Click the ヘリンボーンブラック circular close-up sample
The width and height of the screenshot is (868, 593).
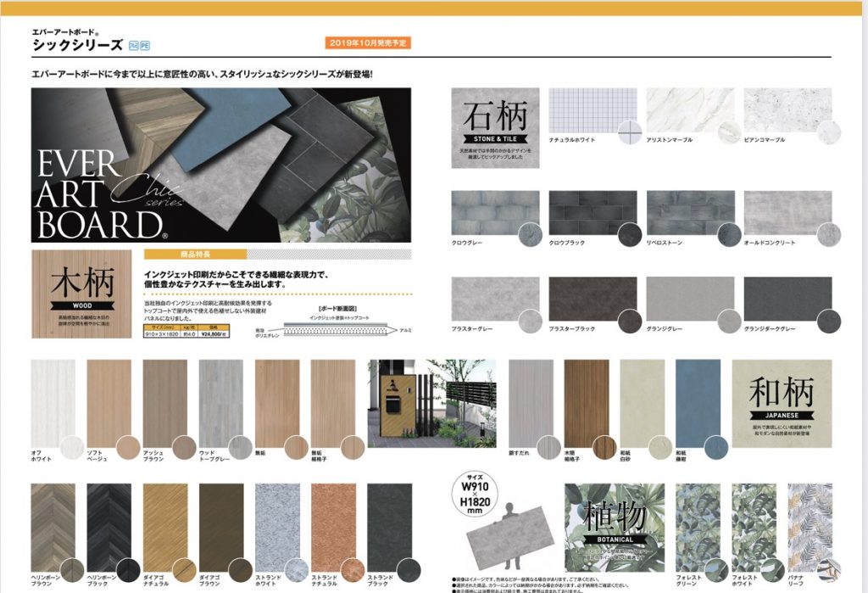tap(129, 571)
